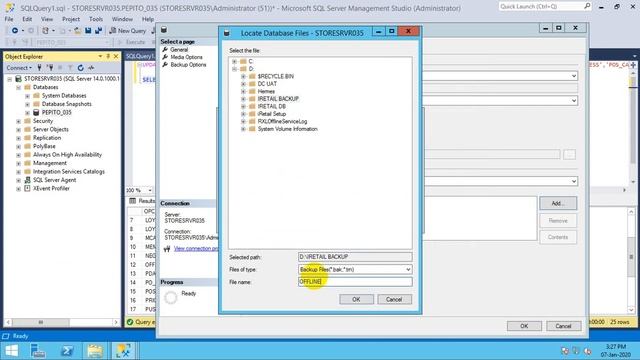Close the Object Explorer panel
Screen dimensions: 640x360
click(x=116, y=56)
